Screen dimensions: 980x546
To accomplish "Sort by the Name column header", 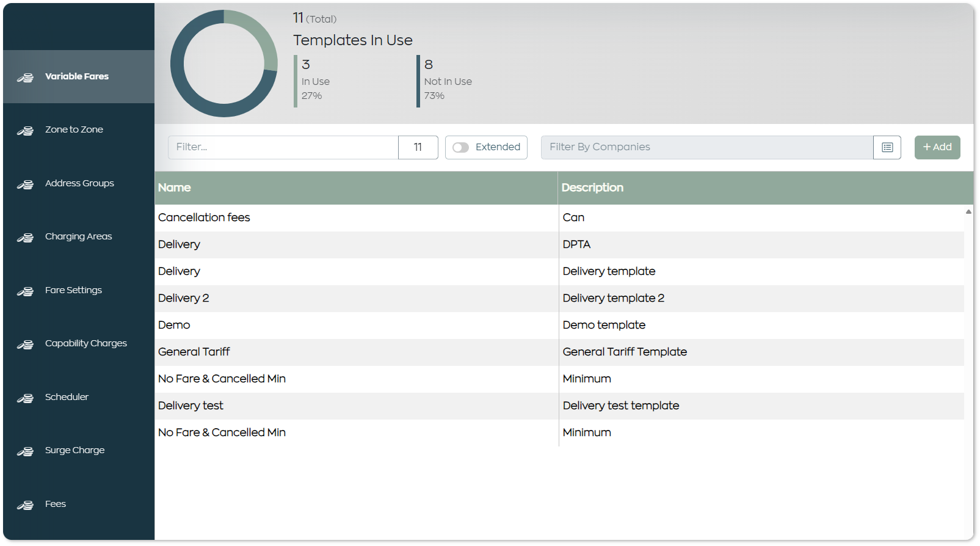I will (357, 187).
